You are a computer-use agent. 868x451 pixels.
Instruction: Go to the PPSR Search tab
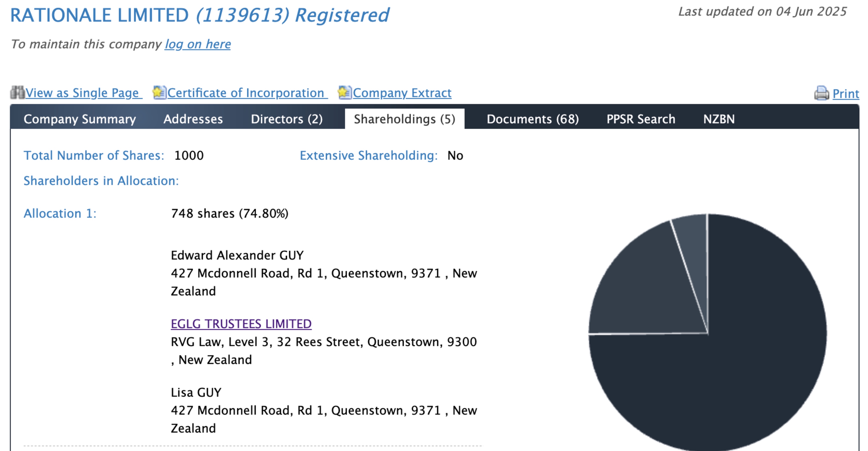[641, 119]
